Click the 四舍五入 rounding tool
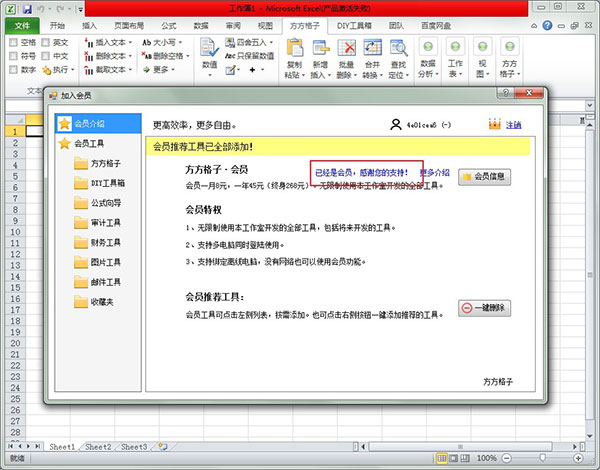This screenshot has width=600, height=470. pos(249,42)
